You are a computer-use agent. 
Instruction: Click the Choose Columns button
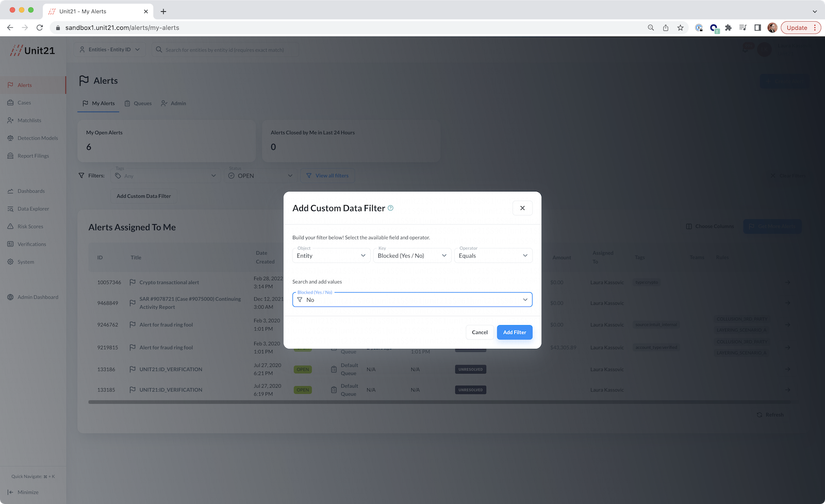(x=710, y=226)
